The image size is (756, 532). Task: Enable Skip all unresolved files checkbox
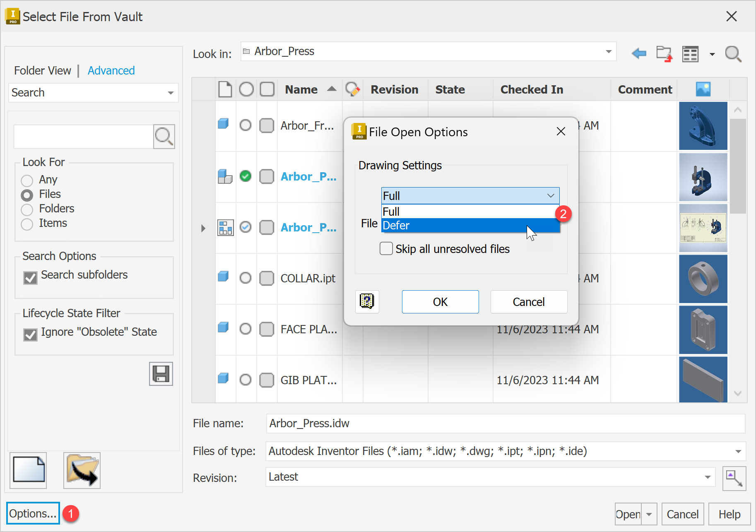pos(386,249)
